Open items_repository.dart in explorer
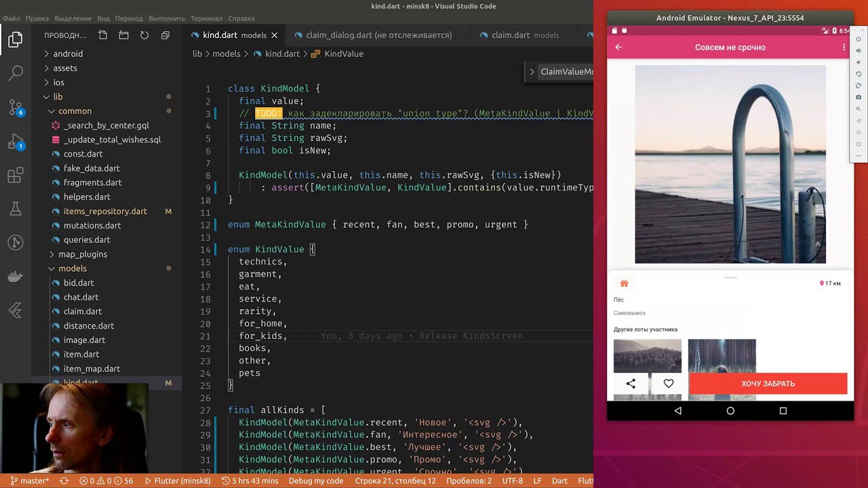 pos(105,211)
